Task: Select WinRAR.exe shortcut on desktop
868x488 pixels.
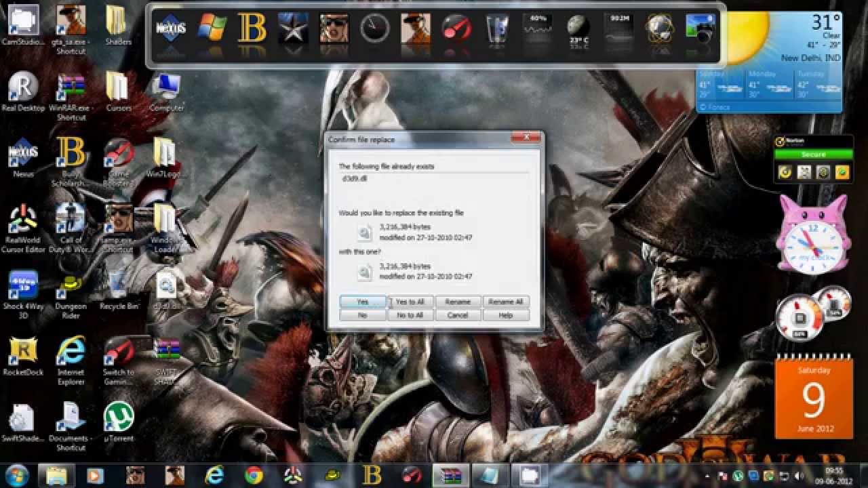Action: [x=71, y=97]
